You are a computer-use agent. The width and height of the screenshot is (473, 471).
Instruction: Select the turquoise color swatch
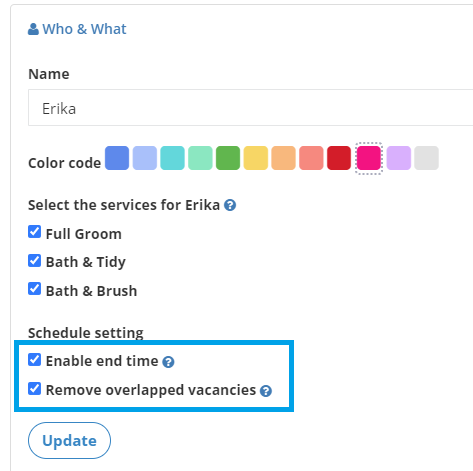(172, 158)
